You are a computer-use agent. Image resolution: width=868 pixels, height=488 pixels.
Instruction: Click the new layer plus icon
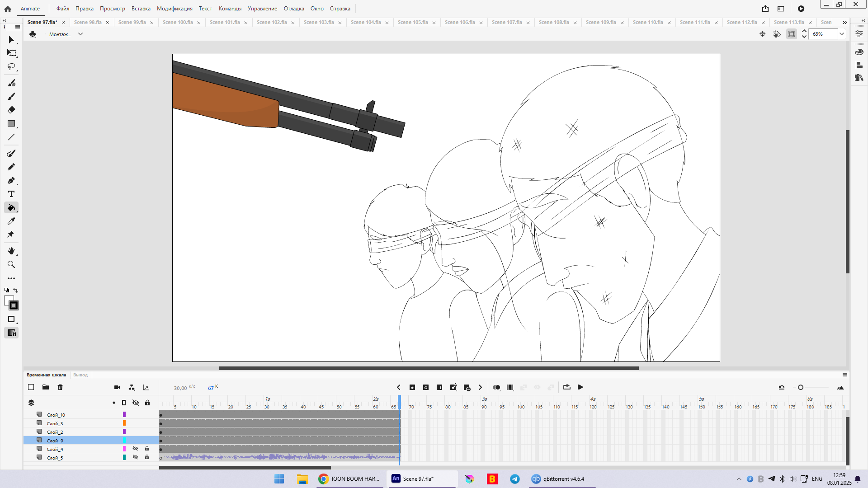(31, 387)
